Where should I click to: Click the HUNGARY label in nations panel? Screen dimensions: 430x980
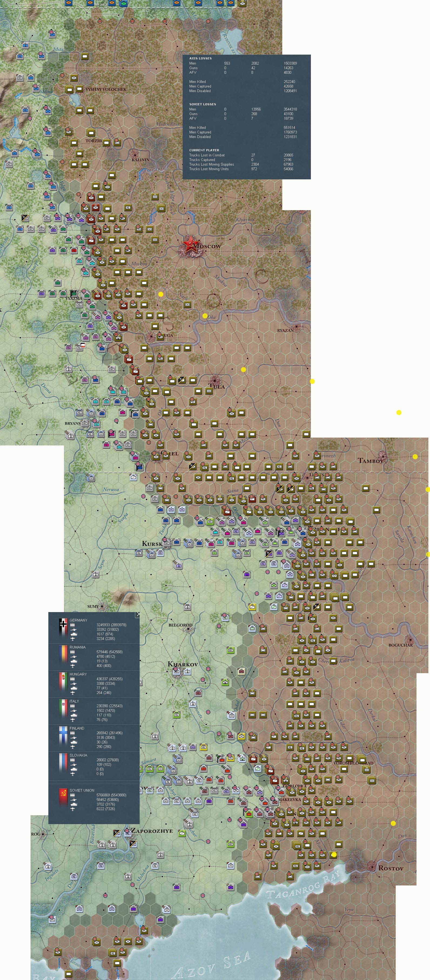coord(78,674)
